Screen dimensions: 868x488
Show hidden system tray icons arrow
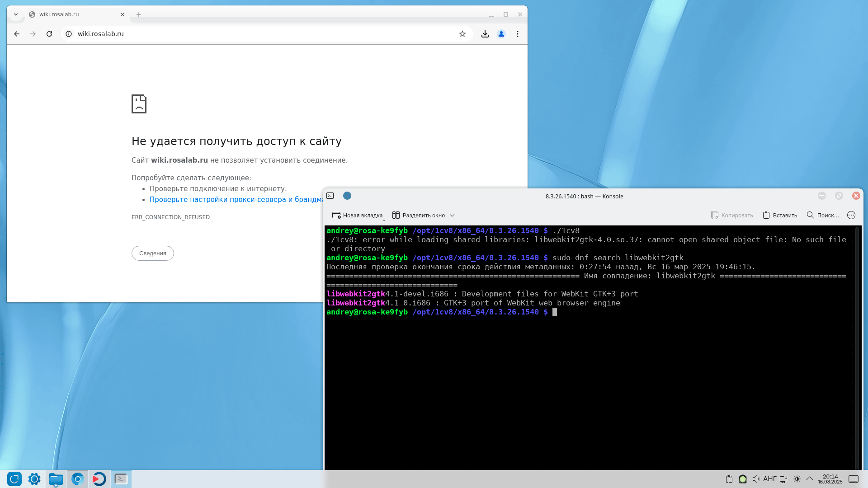(x=810, y=479)
